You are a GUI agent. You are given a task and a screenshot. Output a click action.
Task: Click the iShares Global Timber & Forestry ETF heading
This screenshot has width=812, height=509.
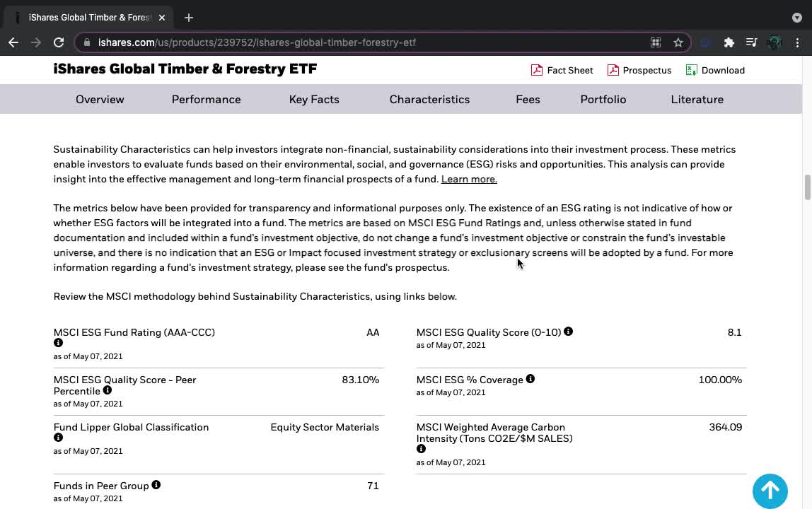(x=185, y=69)
